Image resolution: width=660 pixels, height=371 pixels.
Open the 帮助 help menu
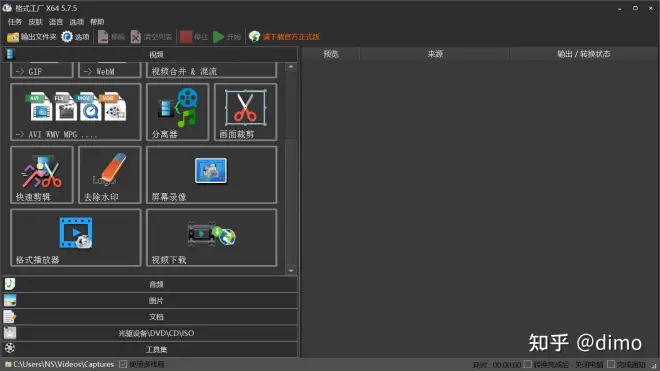[x=97, y=21]
